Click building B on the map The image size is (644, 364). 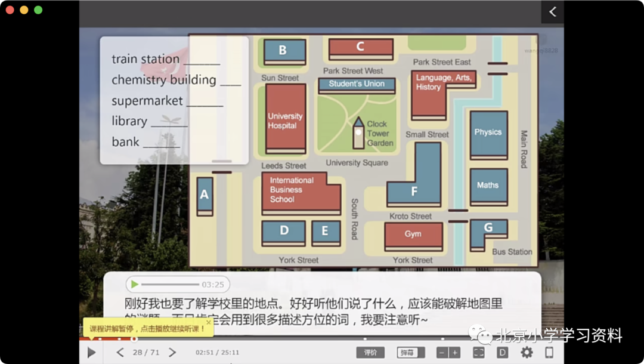click(284, 52)
